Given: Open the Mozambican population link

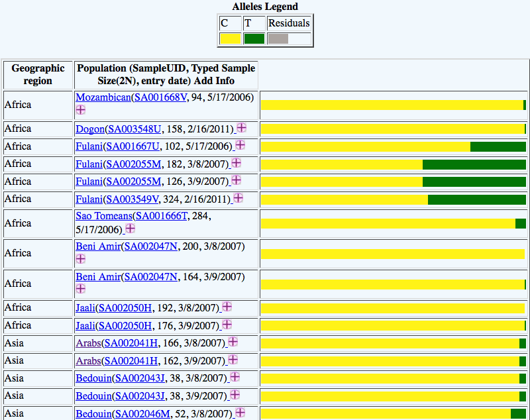Looking at the screenshot, I should click(x=103, y=97).
